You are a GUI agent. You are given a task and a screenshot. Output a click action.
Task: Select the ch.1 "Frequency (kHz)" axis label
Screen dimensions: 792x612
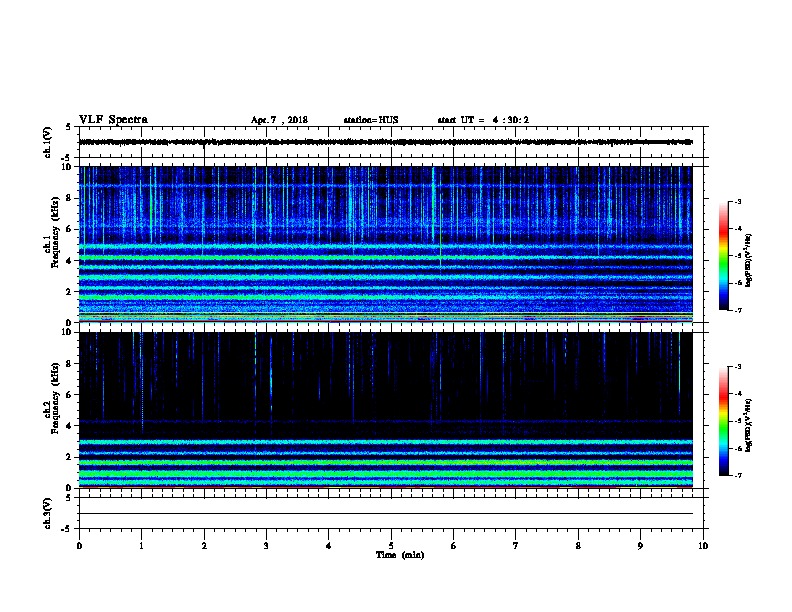tap(56, 232)
